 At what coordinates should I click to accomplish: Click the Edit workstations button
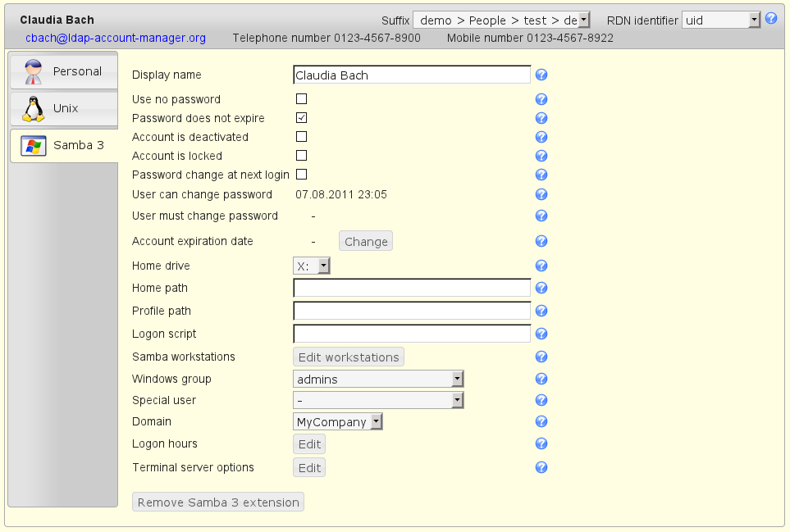[x=349, y=357]
